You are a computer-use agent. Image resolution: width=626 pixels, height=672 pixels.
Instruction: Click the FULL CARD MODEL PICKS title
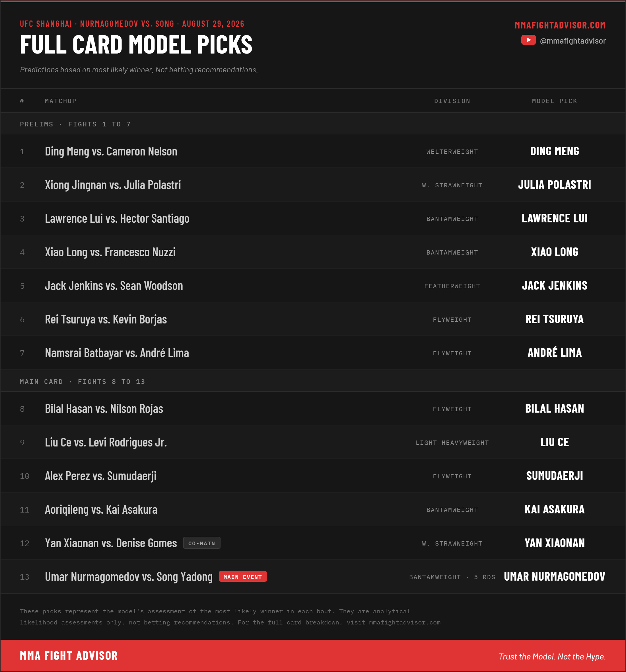[136, 45]
